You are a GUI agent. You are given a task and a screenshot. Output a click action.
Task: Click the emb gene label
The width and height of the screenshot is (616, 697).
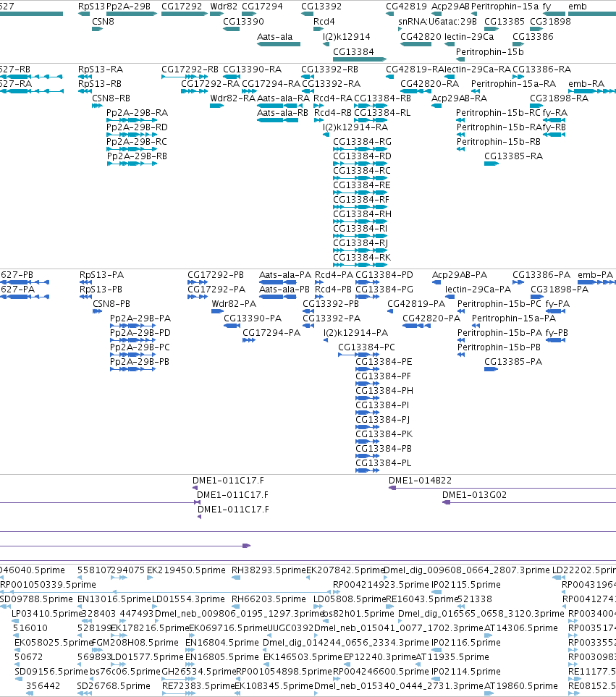pos(578,7)
